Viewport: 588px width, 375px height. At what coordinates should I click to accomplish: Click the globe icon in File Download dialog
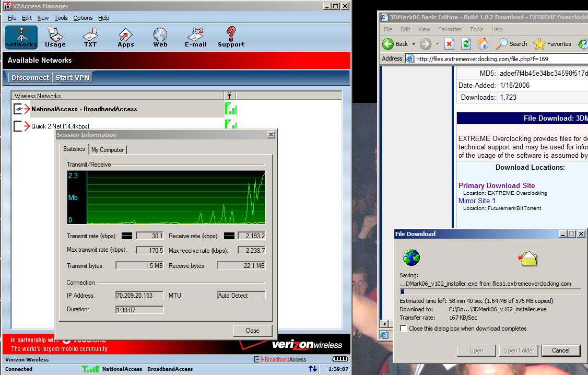click(x=411, y=257)
